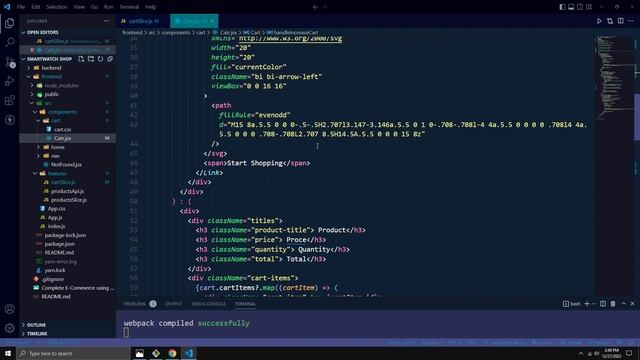Screen dimensions: 640x360
Task: Switch to the Debug Console tab
Action: pos(209,304)
